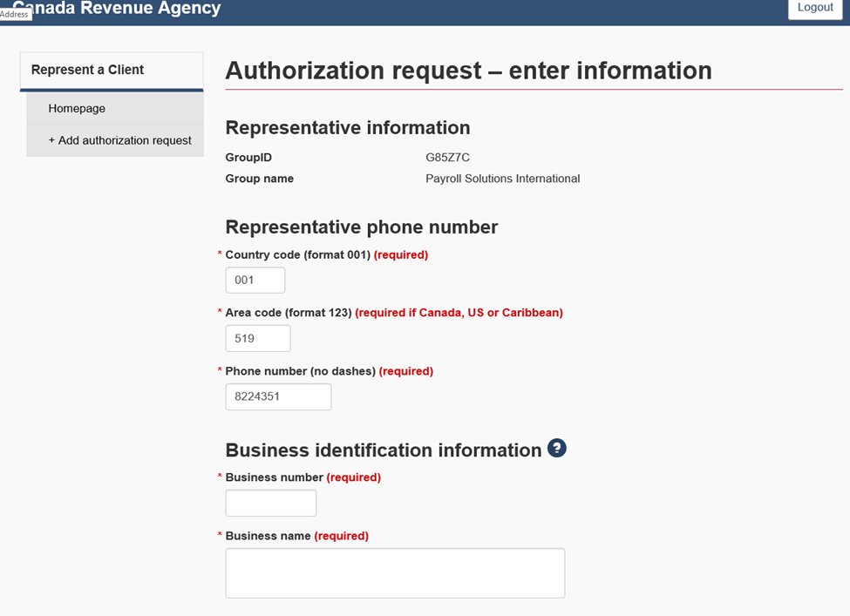
Task: Click the help icon beside Business identification information
Action: tap(557, 449)
